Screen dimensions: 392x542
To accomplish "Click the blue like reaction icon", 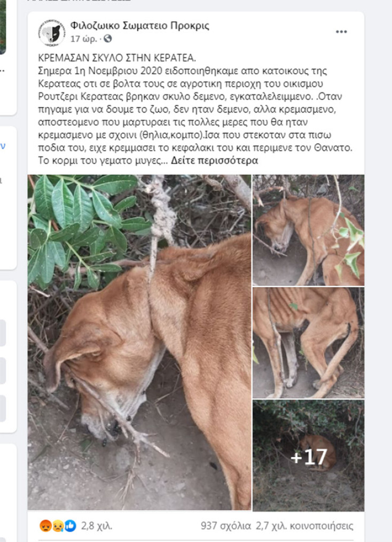I will pyautogui.click(x=70, y=526).
